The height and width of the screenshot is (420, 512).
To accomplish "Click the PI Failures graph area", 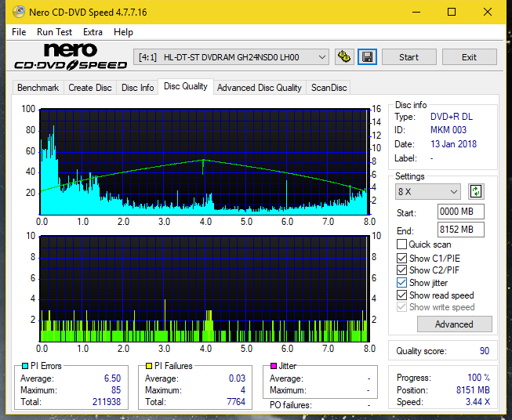I will coord(205,288).
